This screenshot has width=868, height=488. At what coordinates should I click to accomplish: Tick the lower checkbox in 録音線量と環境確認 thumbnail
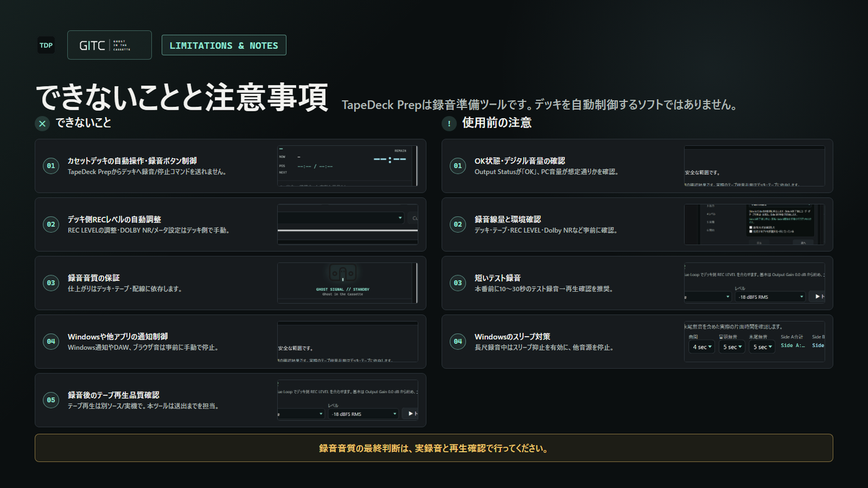point(751,232)
